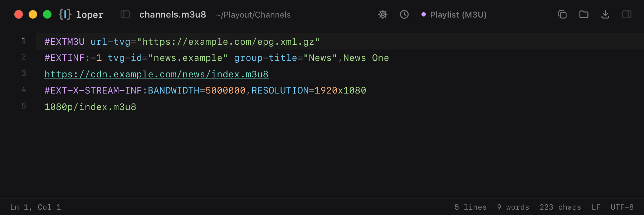Image resolution: width=644 pixels, height=215 pixels.
Task: Click the UTF-8 encoding indicator
Action: click(x=622, y=207)
